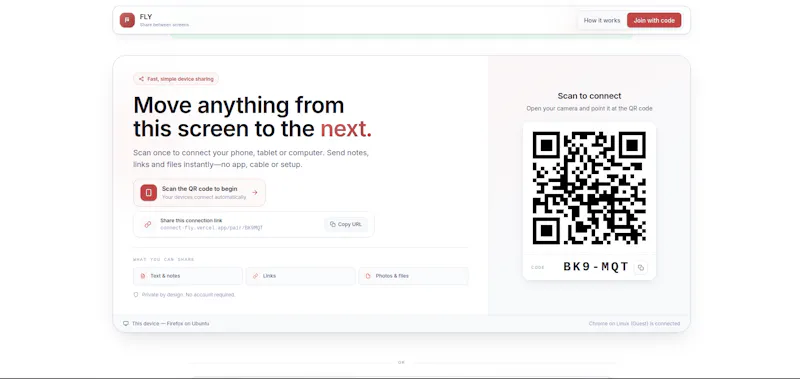Click the FLY brand name text
Image resolution: width=800 pixels, height=379 pixels.
[x=145, y=17]
